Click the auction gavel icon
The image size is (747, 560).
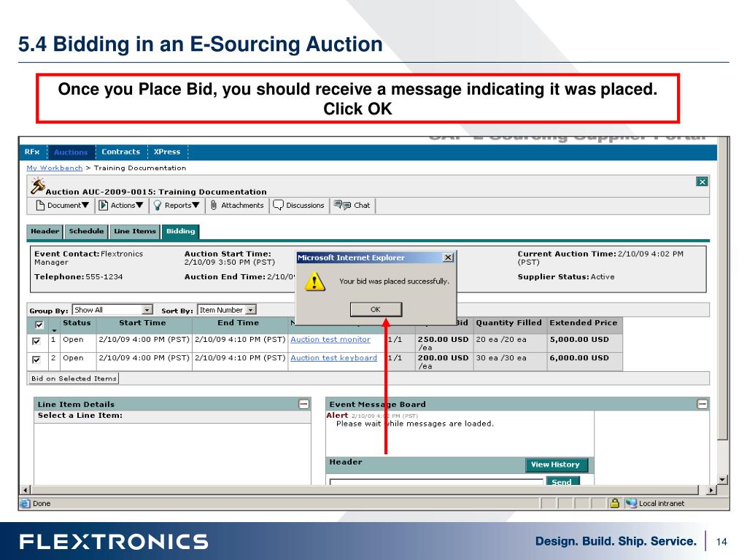[x=38, y=186]
